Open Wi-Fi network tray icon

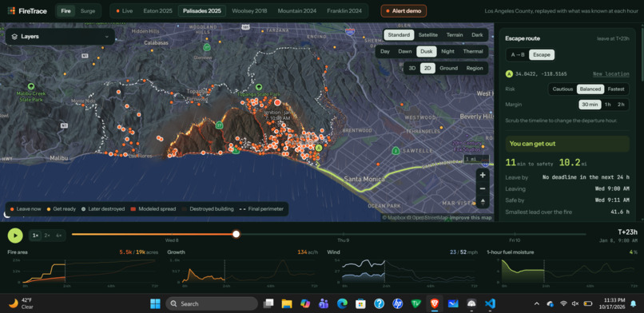tap(563, 303)
